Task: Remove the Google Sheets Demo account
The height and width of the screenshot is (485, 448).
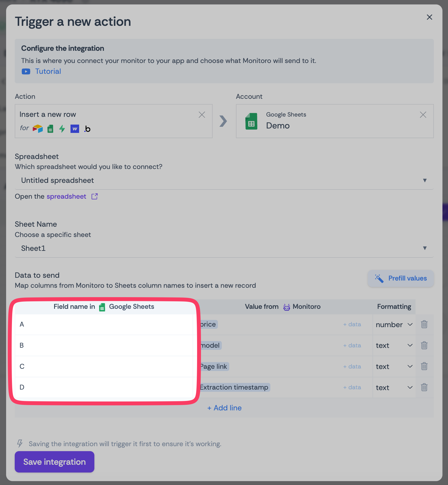Action: click(x=423, y=115)
